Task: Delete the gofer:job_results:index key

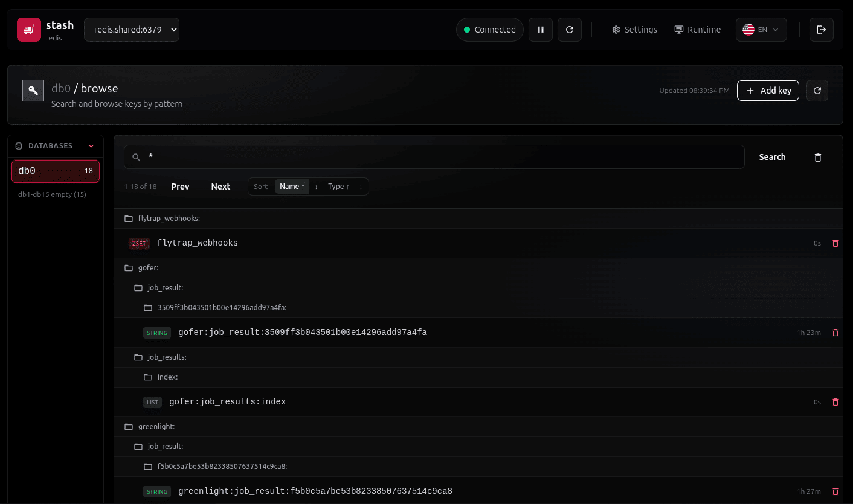Action: (x=835, y=402)
